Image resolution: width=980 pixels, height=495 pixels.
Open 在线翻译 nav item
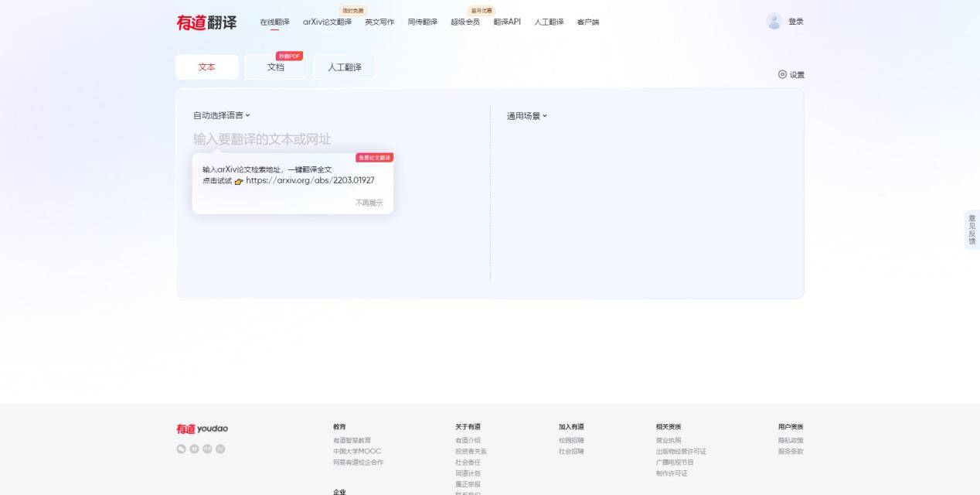[x=275, y=22]
